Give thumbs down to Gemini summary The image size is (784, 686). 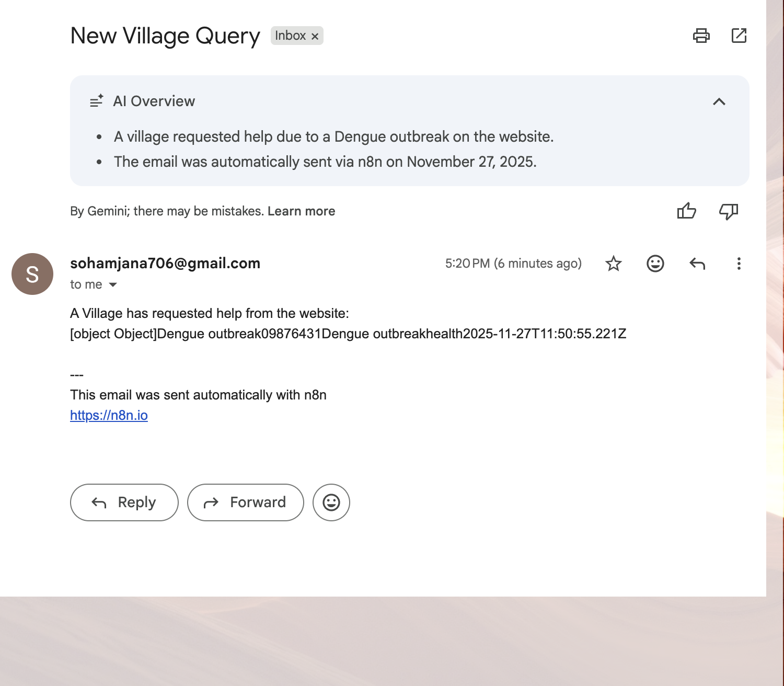[x=728, y=211]
